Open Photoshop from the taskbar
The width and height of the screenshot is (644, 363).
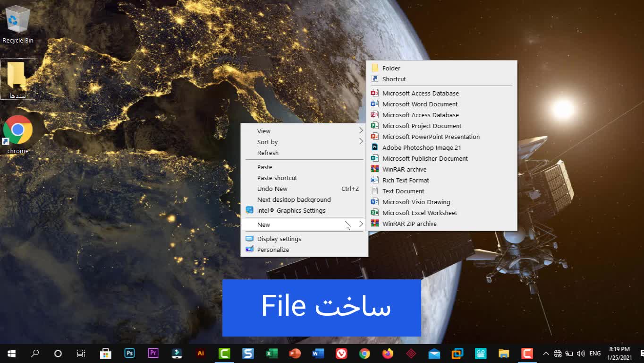129,354
